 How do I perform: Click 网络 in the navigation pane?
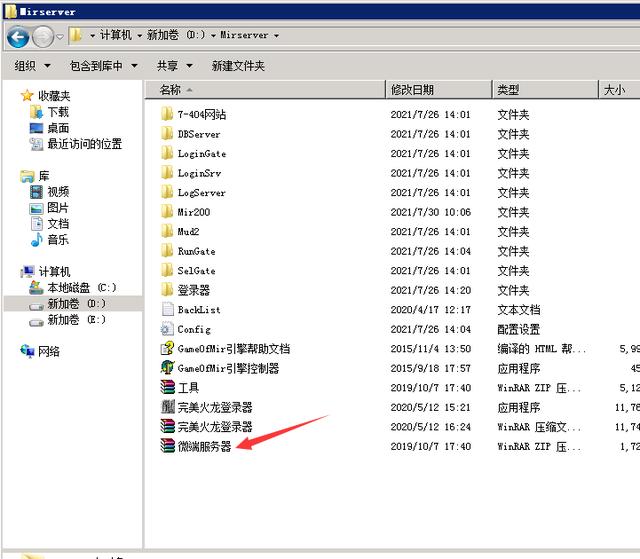pos(49,351)
